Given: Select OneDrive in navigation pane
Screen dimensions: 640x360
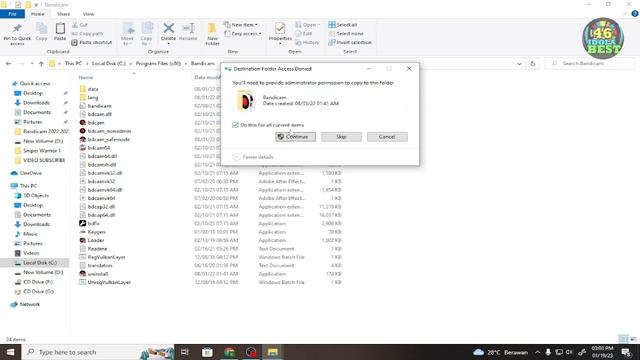Looking at the screenshot, I should pos(31,173).
